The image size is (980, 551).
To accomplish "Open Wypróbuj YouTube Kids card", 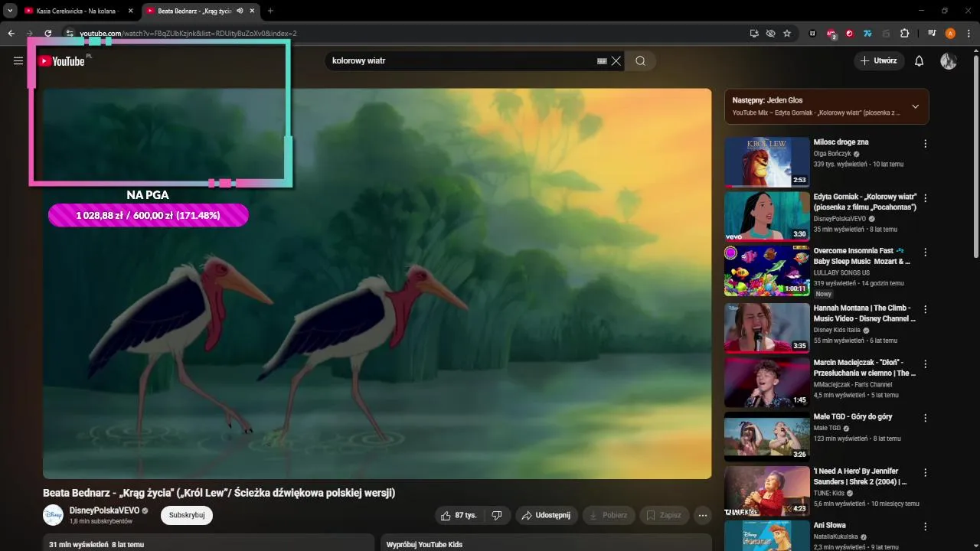I will (546, 543).
